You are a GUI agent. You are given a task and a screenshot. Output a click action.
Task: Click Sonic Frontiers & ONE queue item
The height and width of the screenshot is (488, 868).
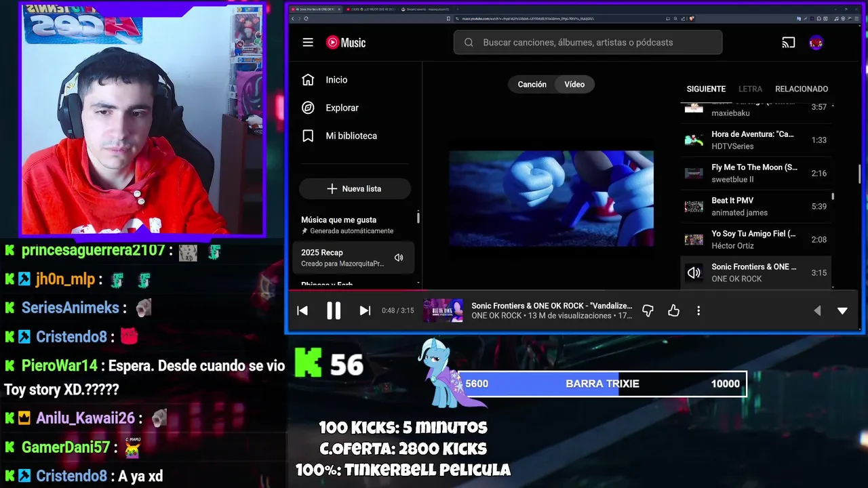[755, 272]
